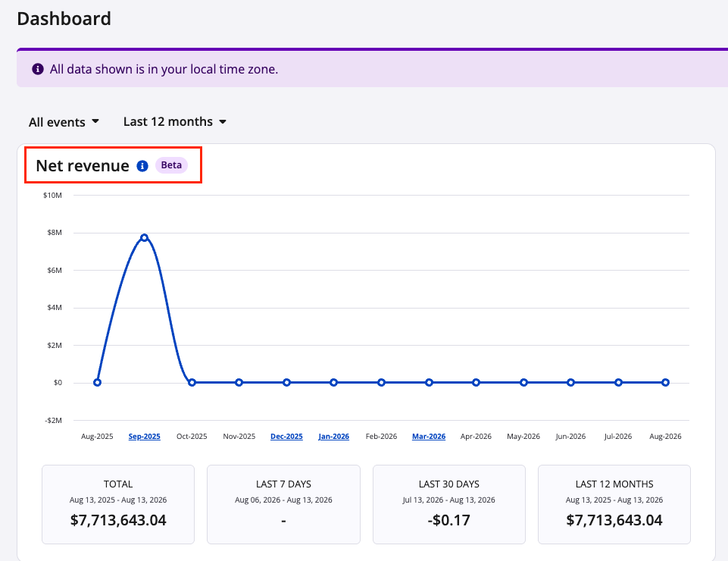728x561 pixels.
Task: Select the Aug-2026 data point on chart
Action: 665,383
